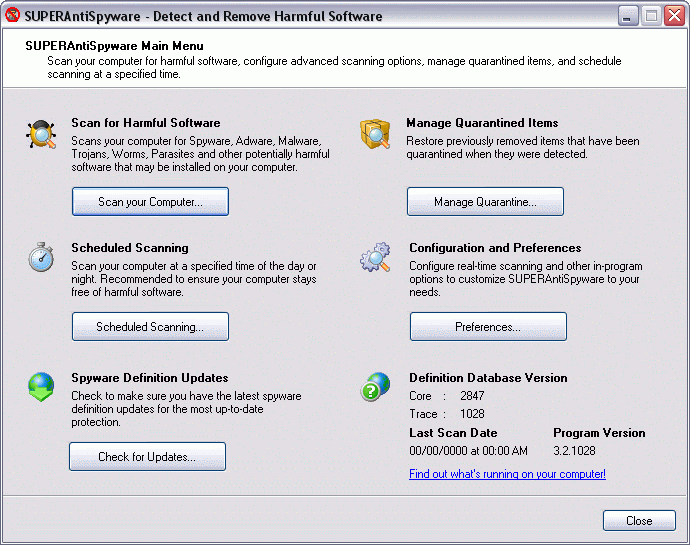Click the 'Manage Quarantined Items' heading
The image size is (690, 545).
tap(482, 123)
